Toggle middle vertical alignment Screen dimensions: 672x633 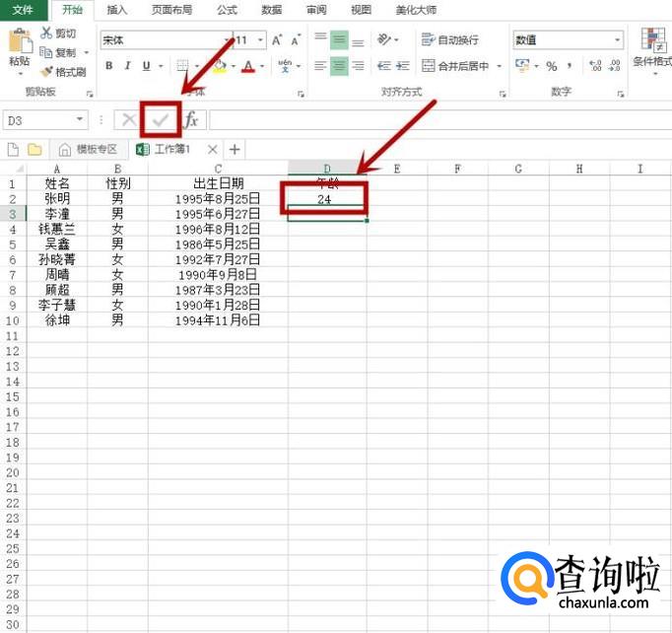339,40
